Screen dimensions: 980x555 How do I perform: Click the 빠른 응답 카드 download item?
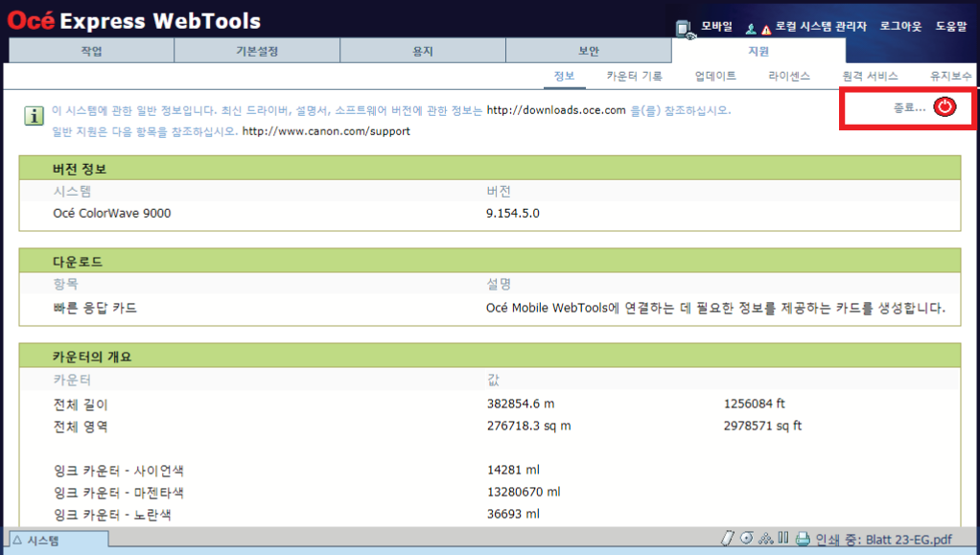point(95,308)
